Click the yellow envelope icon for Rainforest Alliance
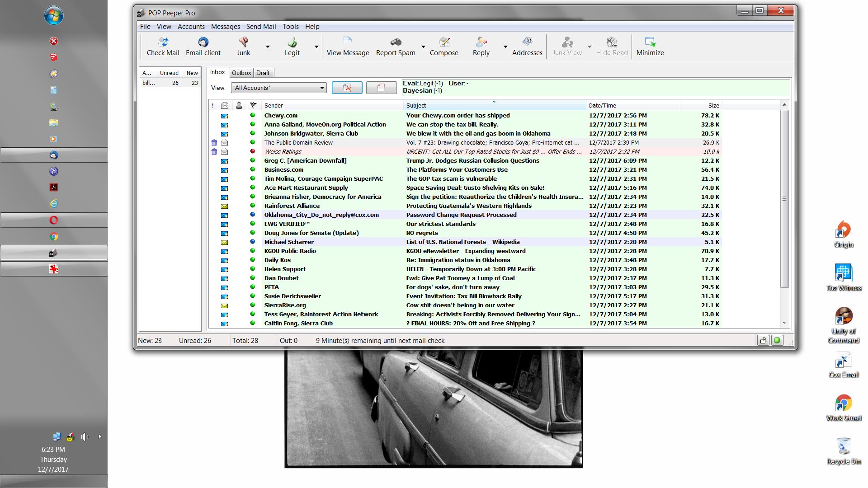The height and width of the screenshot is (488, 868). [224, 206]
